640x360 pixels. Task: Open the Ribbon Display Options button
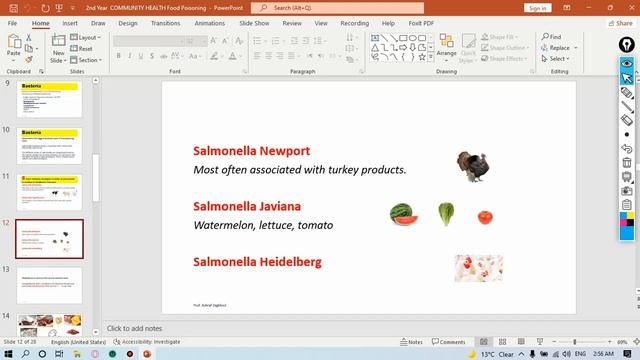pyautogui.click(x=567, y=8)
